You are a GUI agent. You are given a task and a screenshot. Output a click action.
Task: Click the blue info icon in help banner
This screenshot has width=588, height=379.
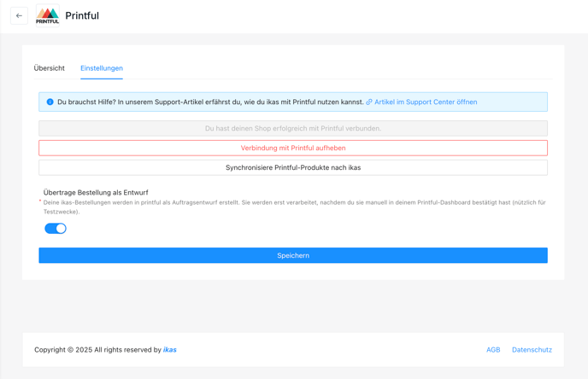click(x=50, y=102)
